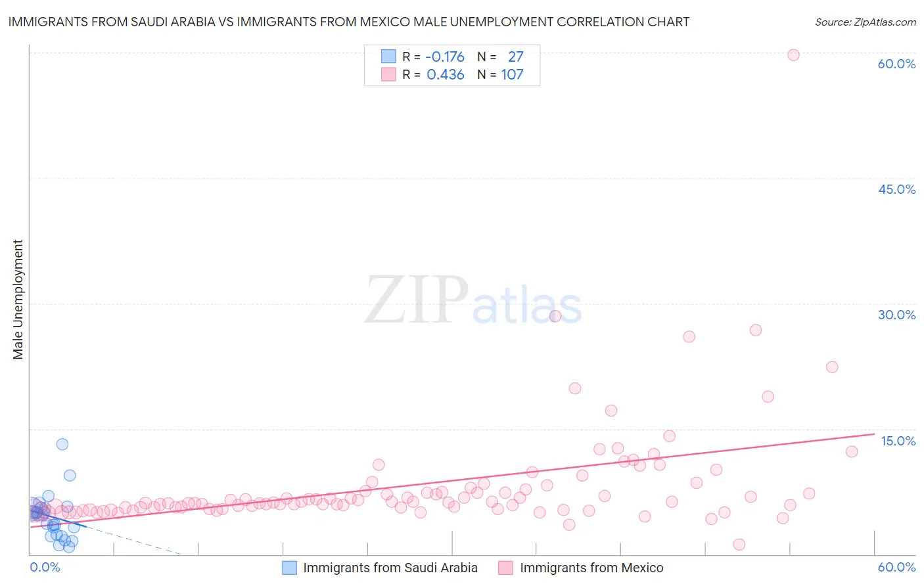Click the 0.0% x-axis label at bottom left
The width and height of the screenshot is (924, 586).
pos(45,567)
